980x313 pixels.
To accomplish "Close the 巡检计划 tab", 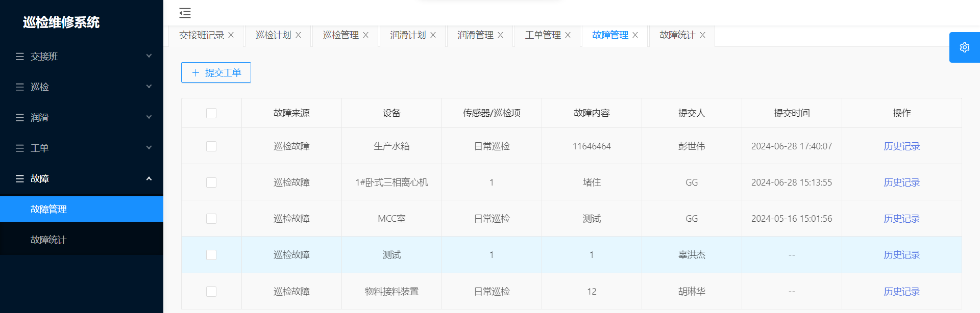I will 299,35.
